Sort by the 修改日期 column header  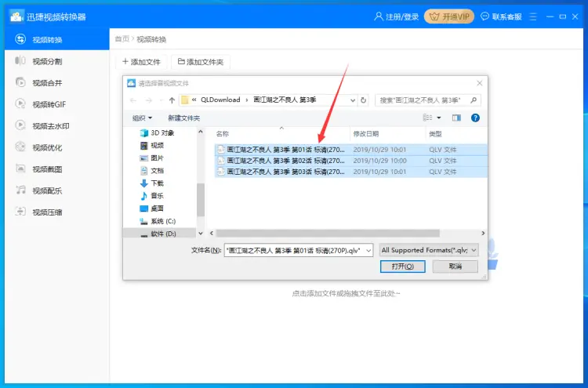(x=365, y=134)
